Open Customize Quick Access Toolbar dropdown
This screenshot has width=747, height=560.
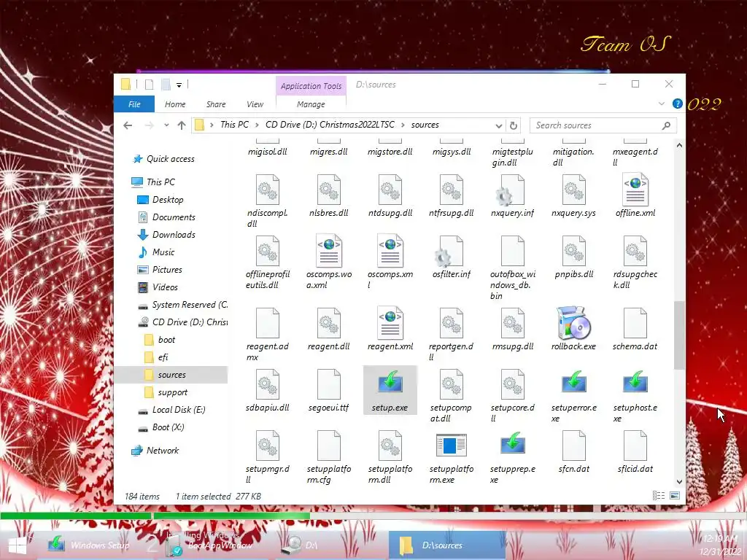179,85
